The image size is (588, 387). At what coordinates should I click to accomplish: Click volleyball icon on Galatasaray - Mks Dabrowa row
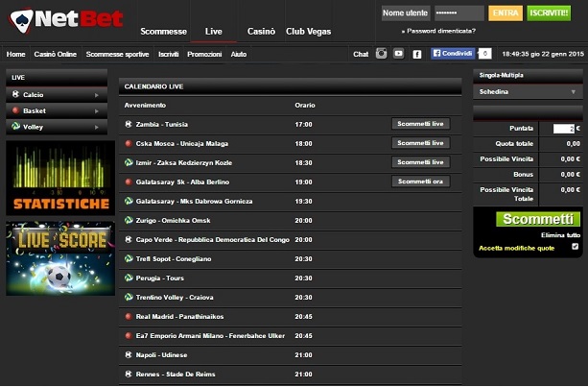[x=129, y=201]
